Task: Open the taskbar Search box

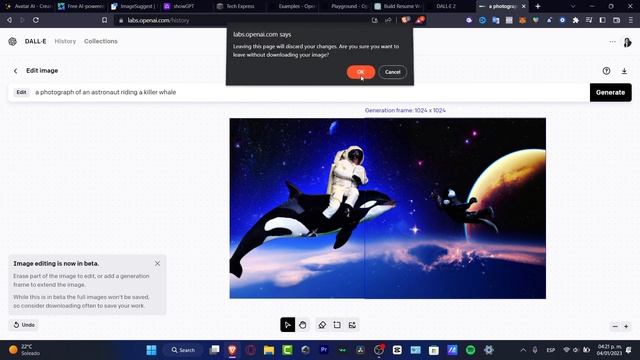Action: coord(183,350)
